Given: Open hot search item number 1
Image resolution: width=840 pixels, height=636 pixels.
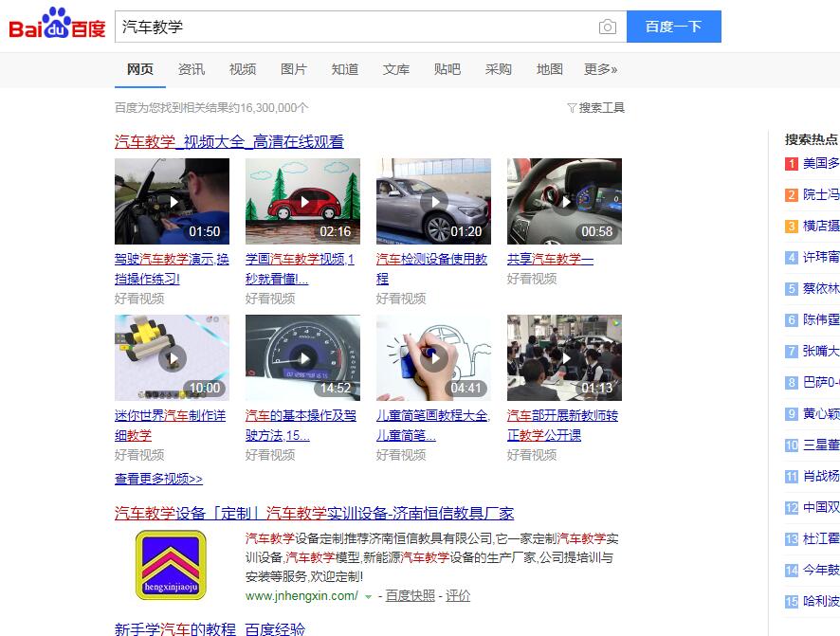Looking at the screenshot, I should point(812,163).
